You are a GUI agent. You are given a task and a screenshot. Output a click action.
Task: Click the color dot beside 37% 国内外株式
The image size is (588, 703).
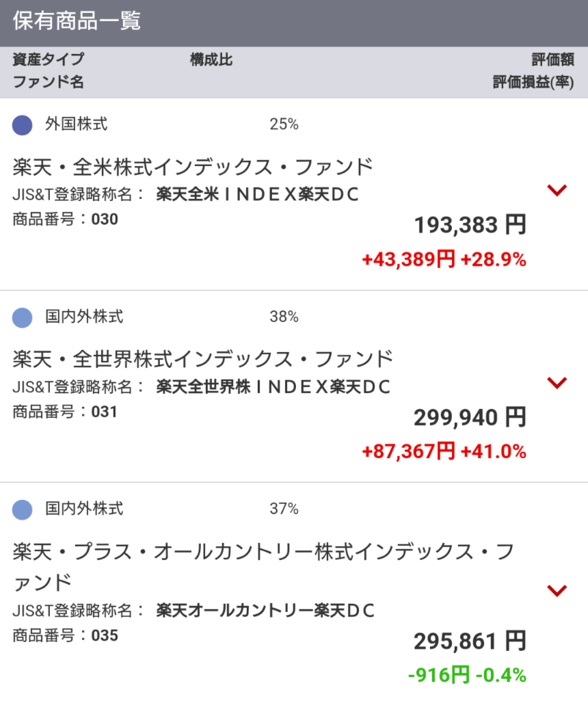23,509
